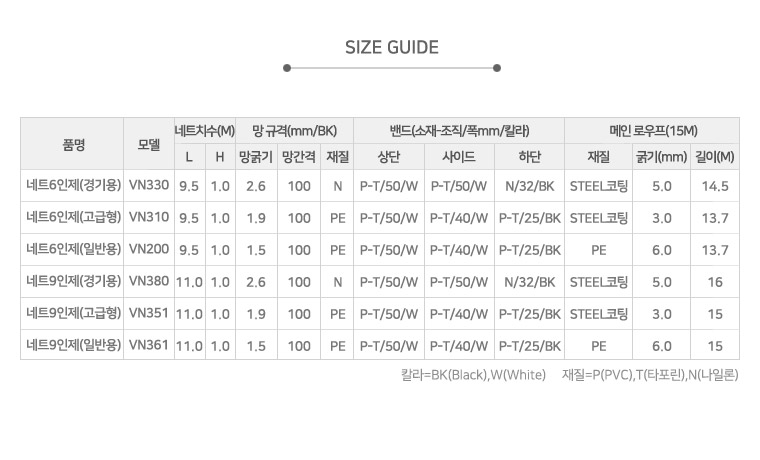Click model cell VN380
The height and width of the screenshot is (460, 760).
[x=149, y=281]
